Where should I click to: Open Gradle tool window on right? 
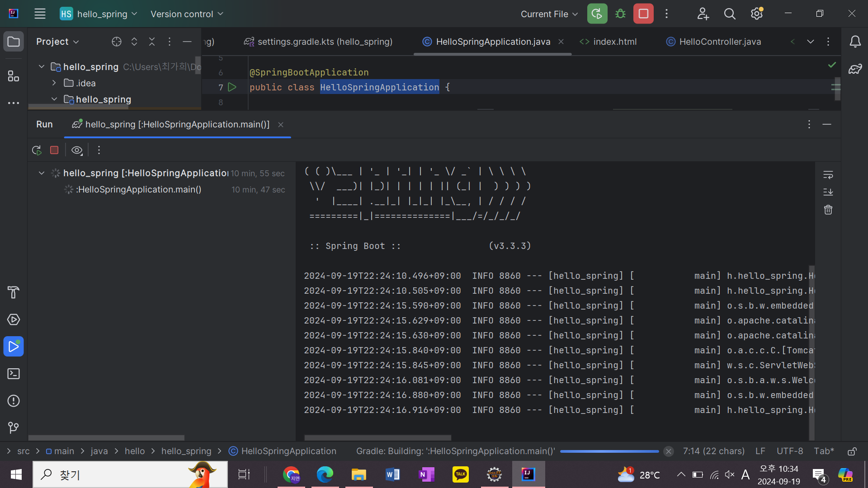pyautogui.click(x=855, y=69)
